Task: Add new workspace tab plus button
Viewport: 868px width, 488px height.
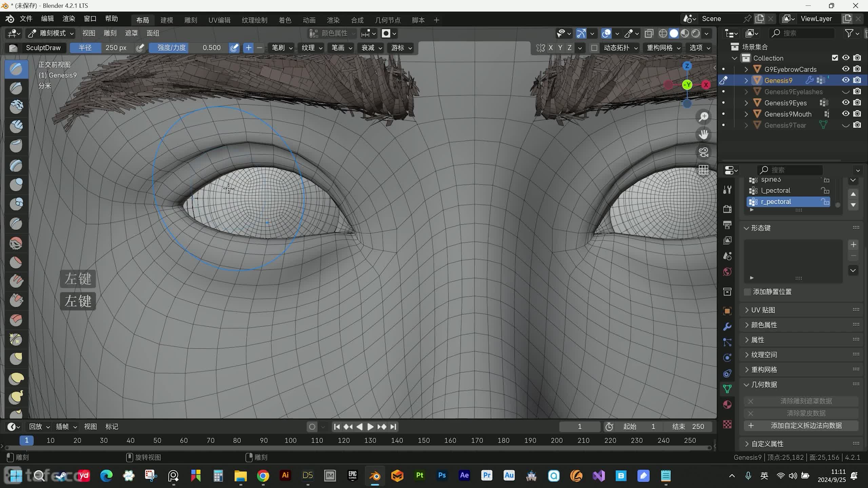Action: (x=436, y=20)
